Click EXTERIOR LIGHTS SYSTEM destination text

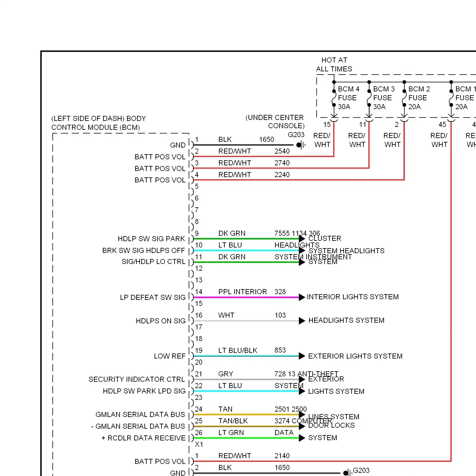[355, 356]
